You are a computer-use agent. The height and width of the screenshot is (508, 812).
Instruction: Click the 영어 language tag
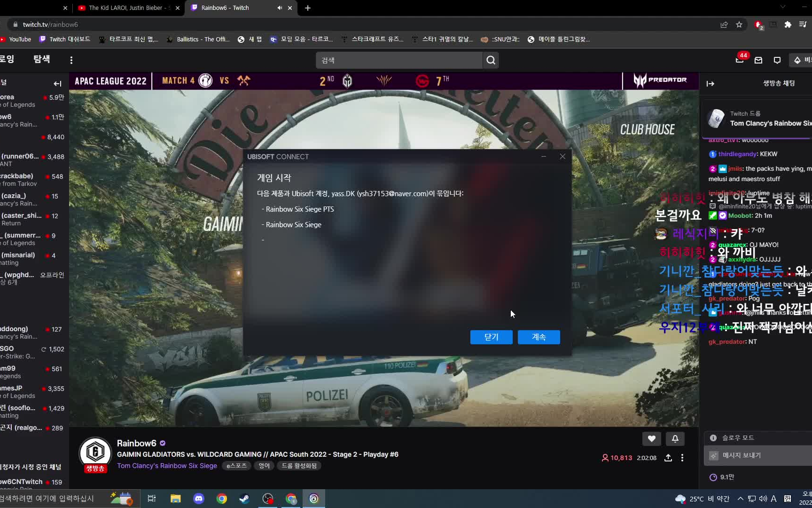coord(264,466)
